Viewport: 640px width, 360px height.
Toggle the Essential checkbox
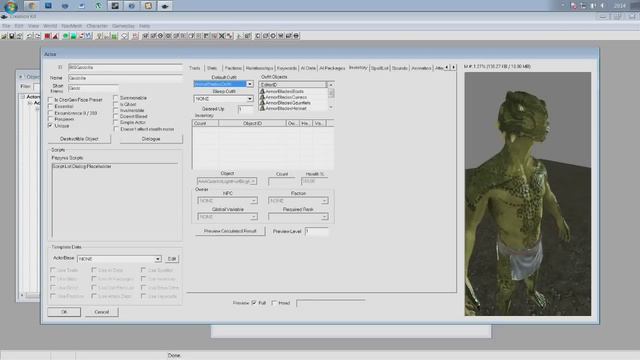click(x=51, y=106)
